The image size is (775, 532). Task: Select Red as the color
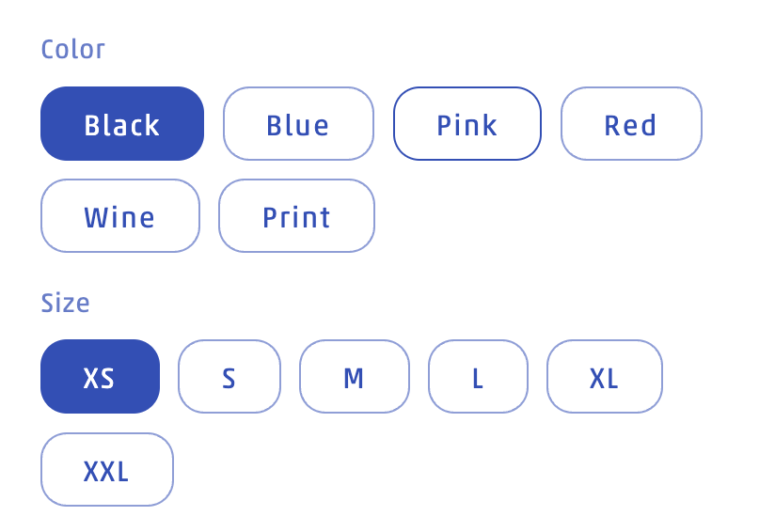[x=631, y=124]
